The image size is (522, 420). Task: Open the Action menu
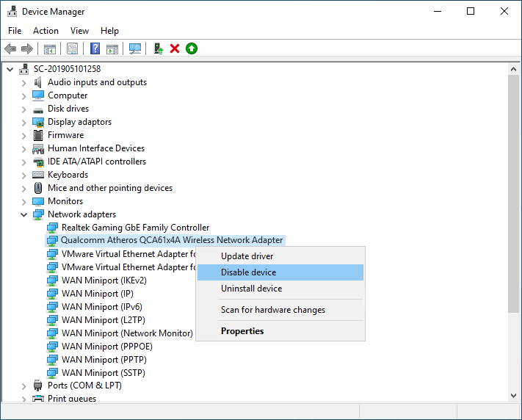(x=46, y=31)
